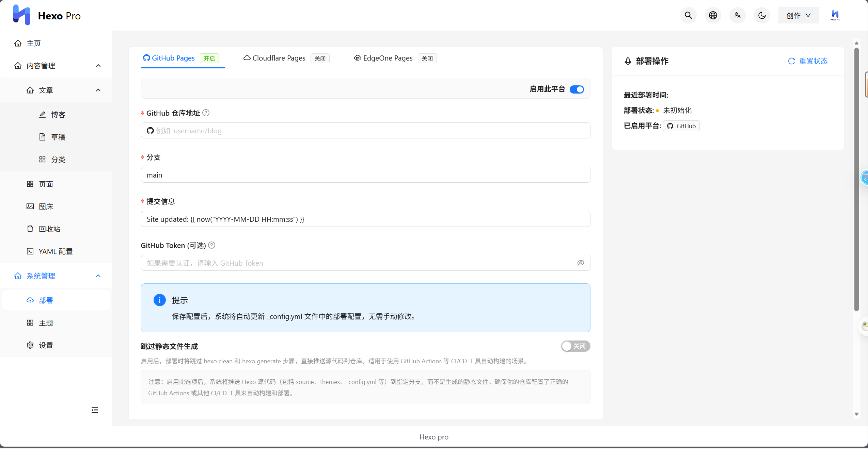Click the 关闭 badge on EdgeOne Pages
Viewport: 868px width, 449px height.
point(427,59)
